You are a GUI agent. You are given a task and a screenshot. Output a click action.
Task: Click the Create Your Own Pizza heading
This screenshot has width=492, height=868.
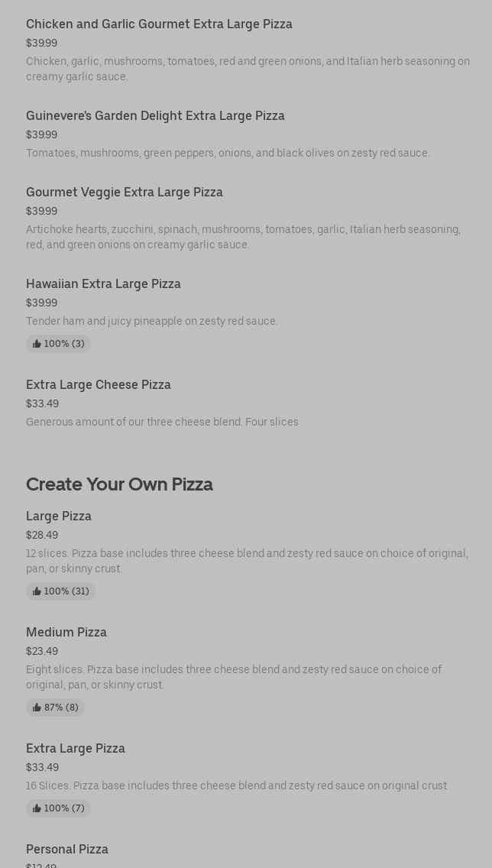click(x=119, y=484)
